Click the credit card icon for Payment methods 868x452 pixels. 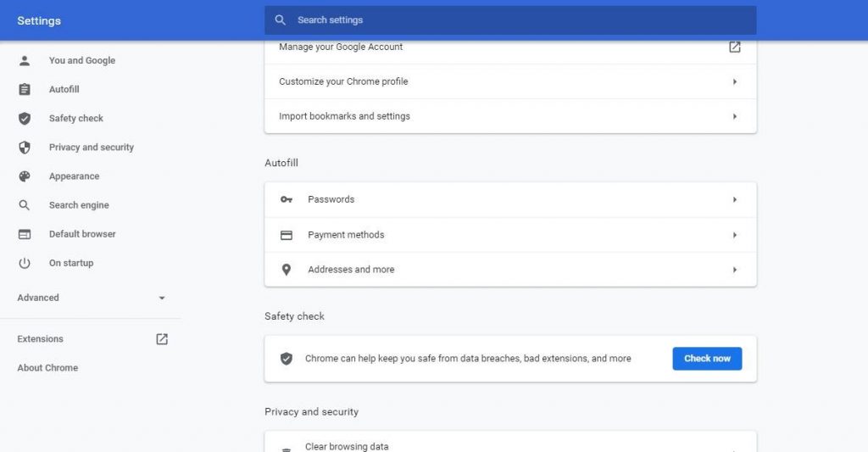[x=287, y=235]
